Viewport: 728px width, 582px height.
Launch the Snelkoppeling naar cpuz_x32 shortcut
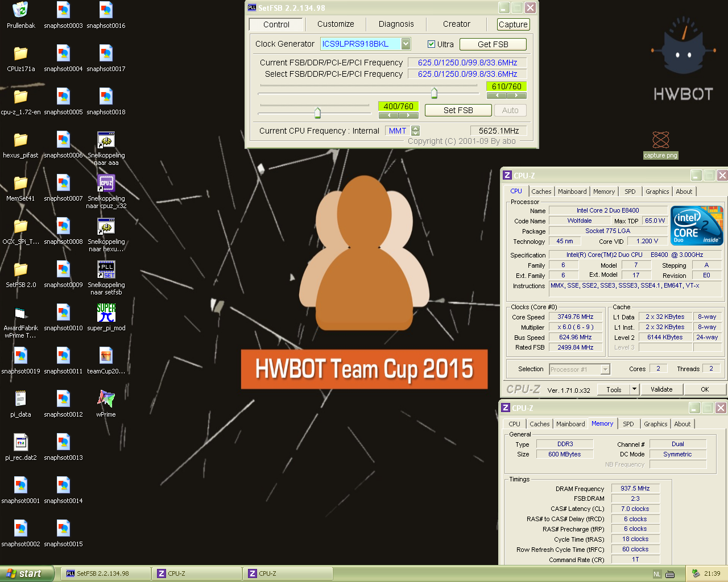[106, 192]
